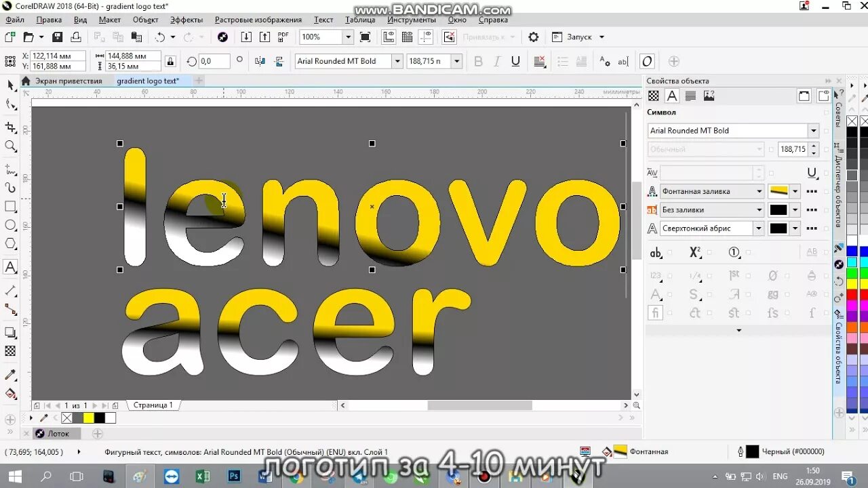Click the Export icon
Screen dimensions: 868x488
point(264,37)
